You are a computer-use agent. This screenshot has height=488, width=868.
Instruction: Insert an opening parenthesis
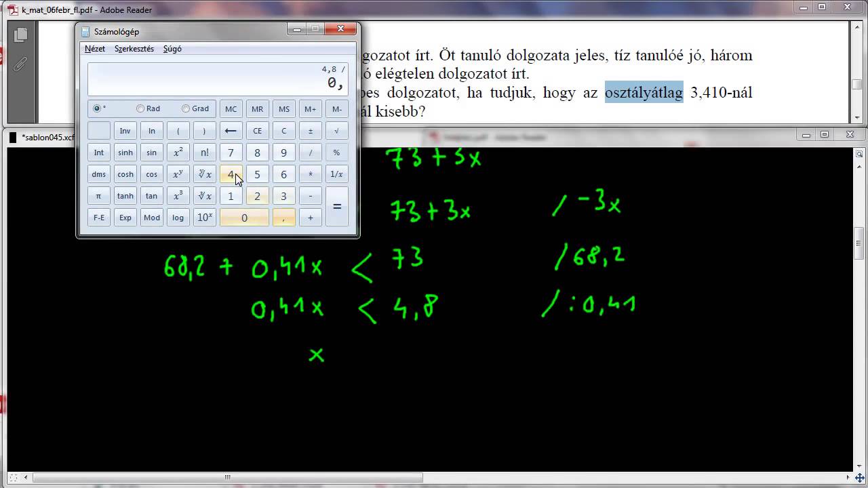(x=178, y=131)
